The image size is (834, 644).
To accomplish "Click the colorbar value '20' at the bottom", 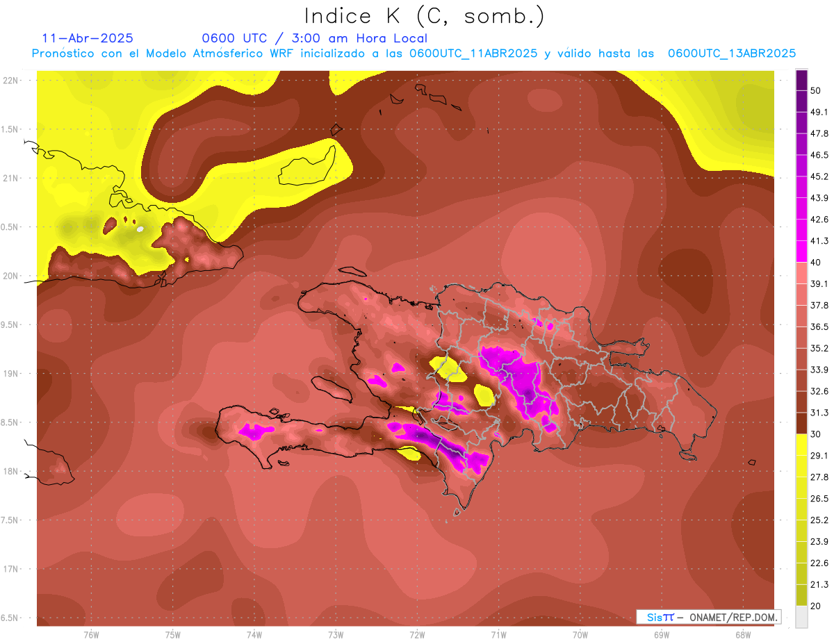I will tap(817, 606).
